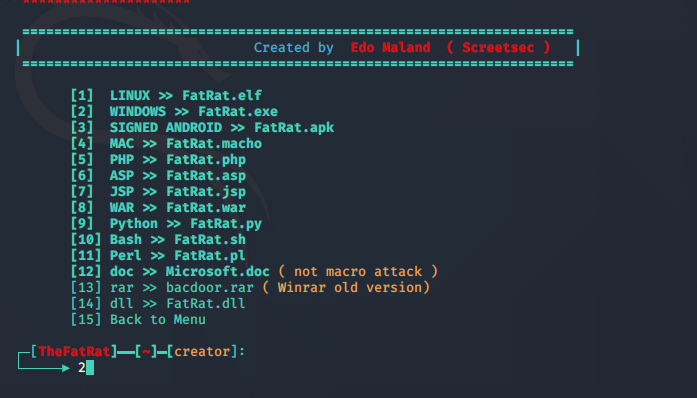The image size is (697, 398).
Task: Click the text cursor after the typed 2
Action: point(90,368)
